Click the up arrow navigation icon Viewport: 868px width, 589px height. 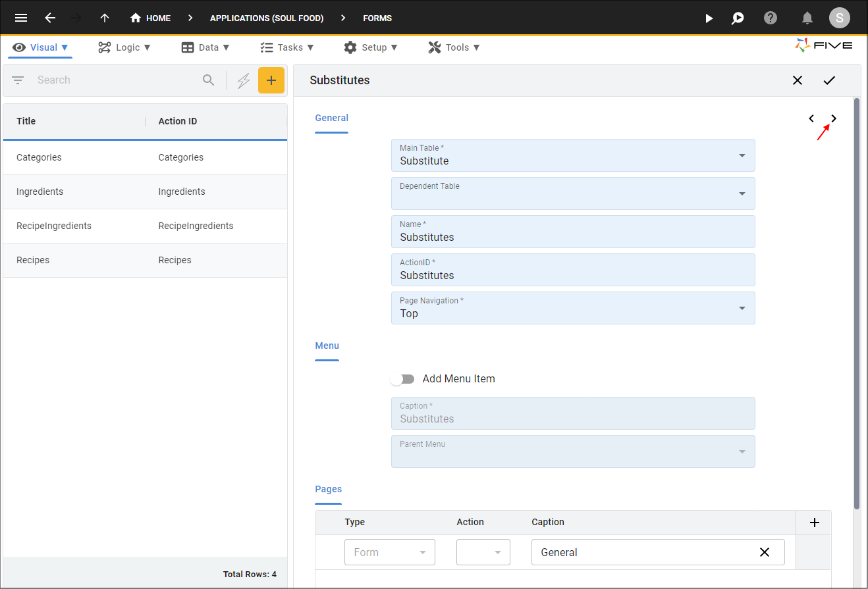[x=105, y=18]
